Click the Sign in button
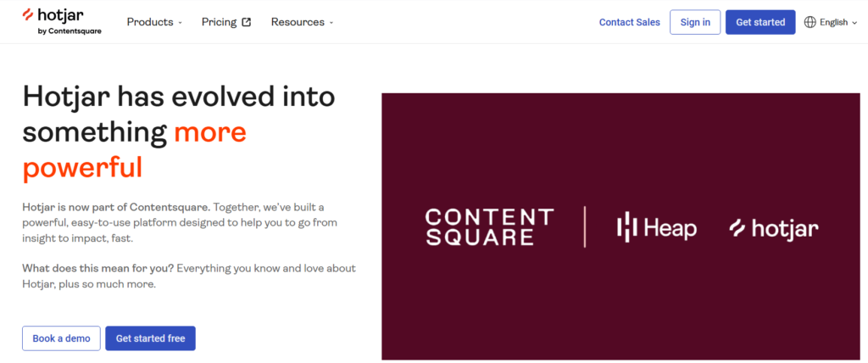868x363 pixels. click(x=695, y=22)
